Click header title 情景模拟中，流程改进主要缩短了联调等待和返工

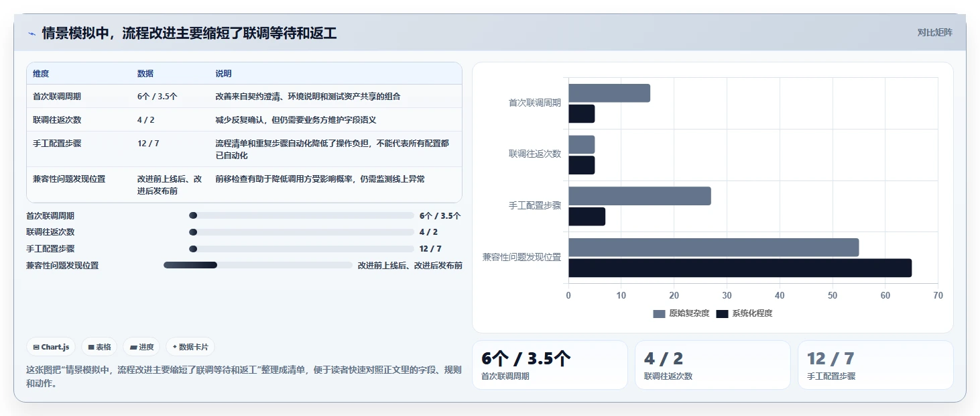pyautogui.click(x=189, y=33)
